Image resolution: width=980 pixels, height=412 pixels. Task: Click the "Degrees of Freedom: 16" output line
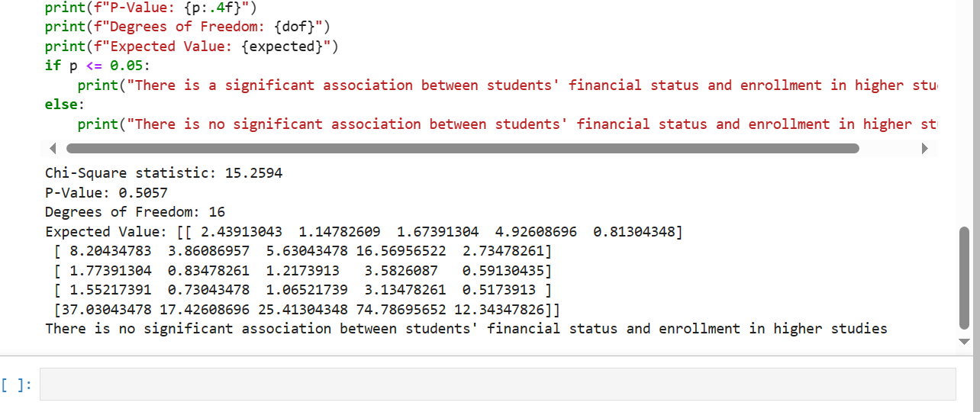coord(135,211)
